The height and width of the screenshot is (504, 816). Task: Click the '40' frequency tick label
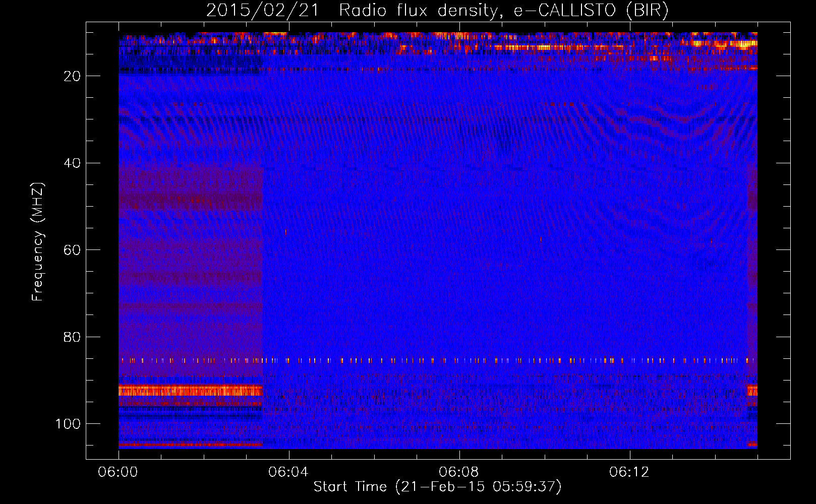pyautogui.click(x=72, y=163)
